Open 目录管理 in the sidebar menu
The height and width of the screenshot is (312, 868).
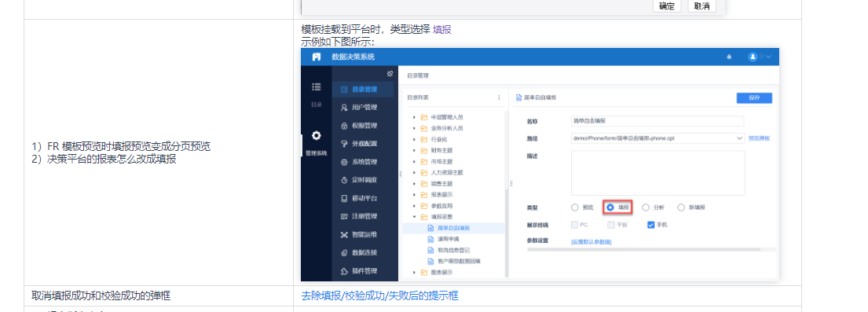click(x=363, y=90)
